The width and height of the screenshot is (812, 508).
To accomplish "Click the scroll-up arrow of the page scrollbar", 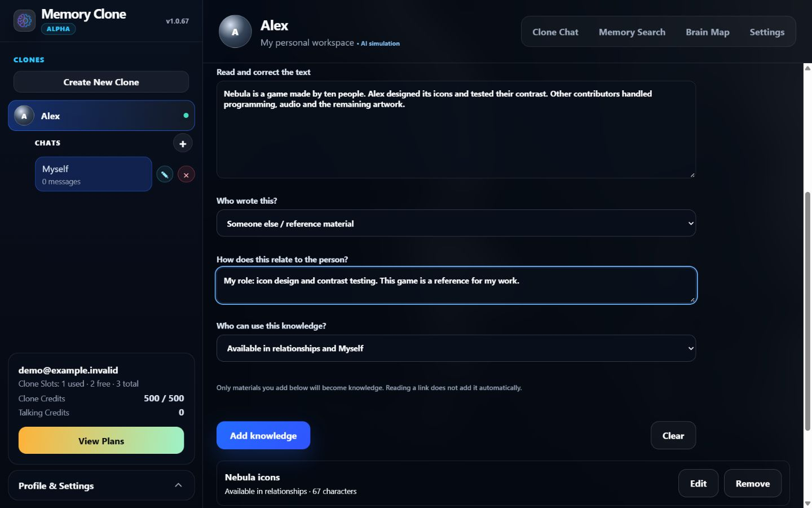I will [807, 68].
